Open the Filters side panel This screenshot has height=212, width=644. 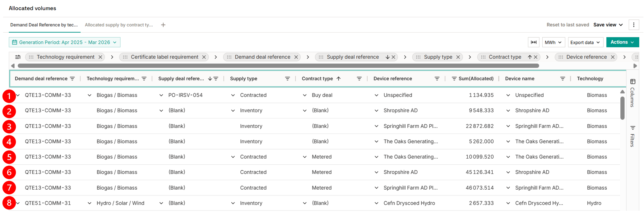632,136
